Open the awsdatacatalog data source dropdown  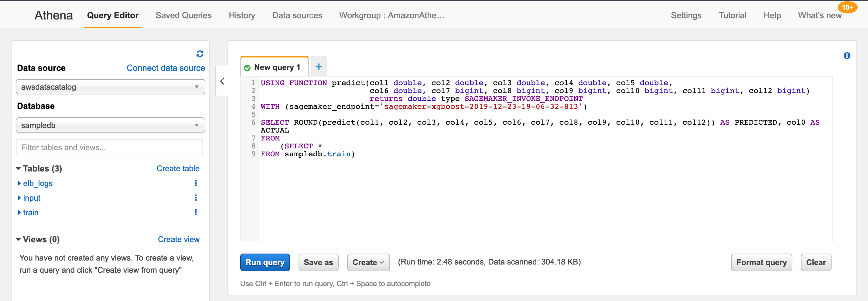(x=111, y=87)
